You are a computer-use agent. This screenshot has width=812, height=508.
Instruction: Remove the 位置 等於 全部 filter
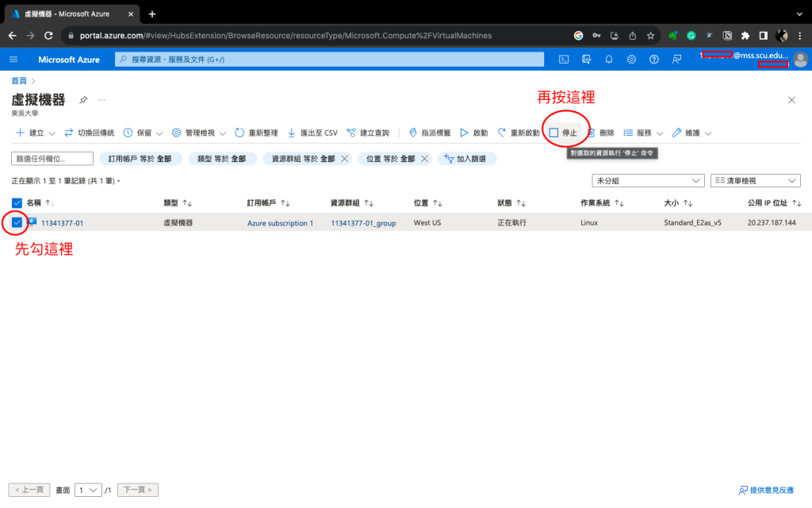pyautogui.click(x=425, y=159)
